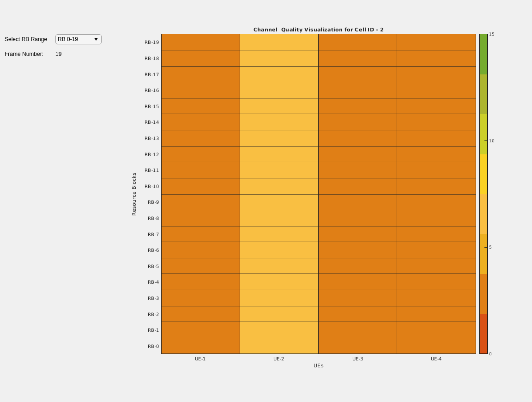The height and width of the screenshot is (402, 532).
Task: Click the colorbar tick label 10
Action: pos(492,141)
